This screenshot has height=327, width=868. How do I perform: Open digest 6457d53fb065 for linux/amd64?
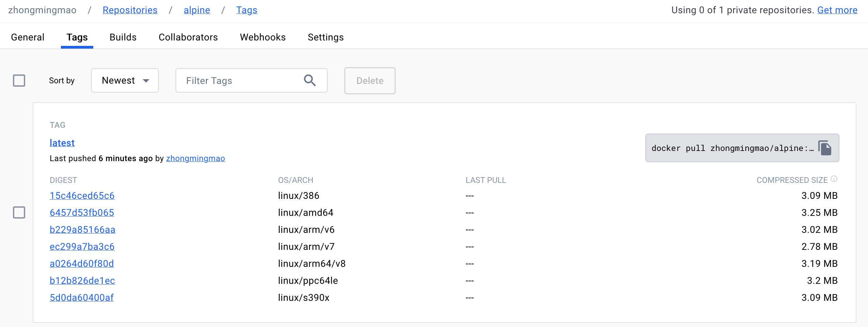click(82, 212)
